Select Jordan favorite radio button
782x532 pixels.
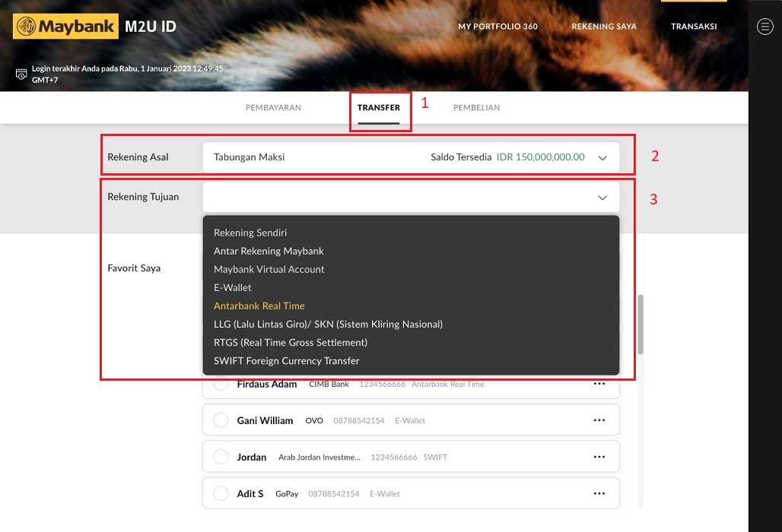pyautogui.click(x=221, y=457)
